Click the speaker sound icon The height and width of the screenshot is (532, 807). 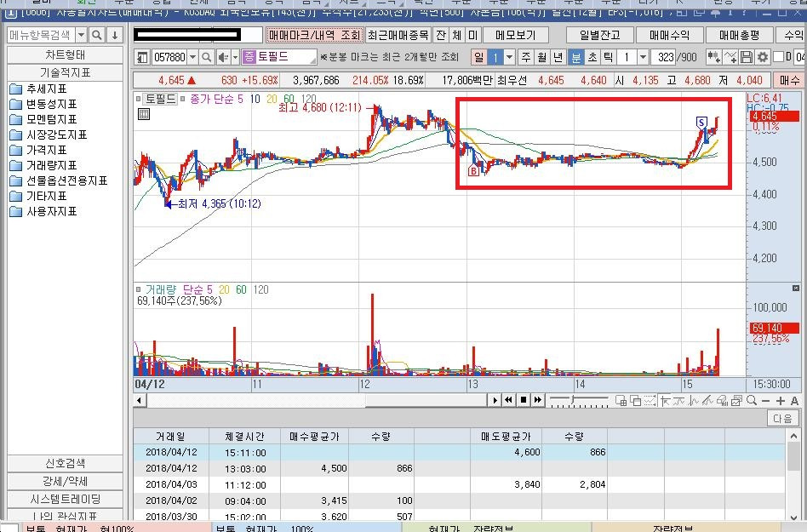223,56
